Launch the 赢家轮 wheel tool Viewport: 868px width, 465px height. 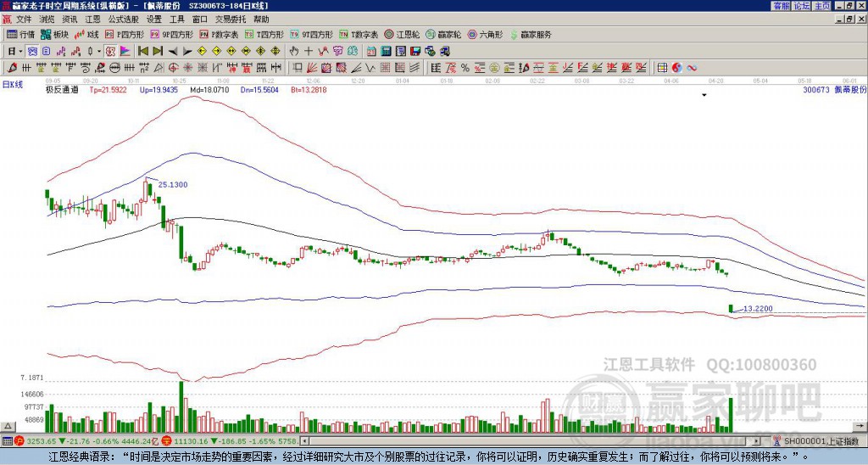tap(444, 34)
